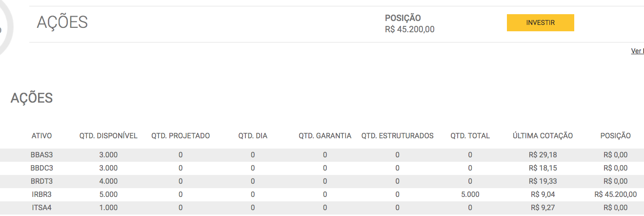The width and height of the screenshot is (644, 216).
Task: Click the large AÇÕES heading at top
Action: pyautogui.click(x=62, y=22)
